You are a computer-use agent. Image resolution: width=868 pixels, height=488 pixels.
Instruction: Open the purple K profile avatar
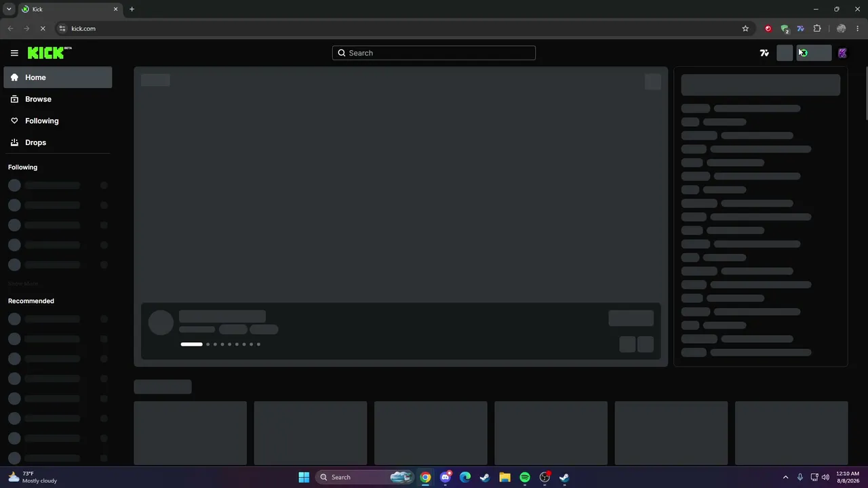[x=842, y=53]
